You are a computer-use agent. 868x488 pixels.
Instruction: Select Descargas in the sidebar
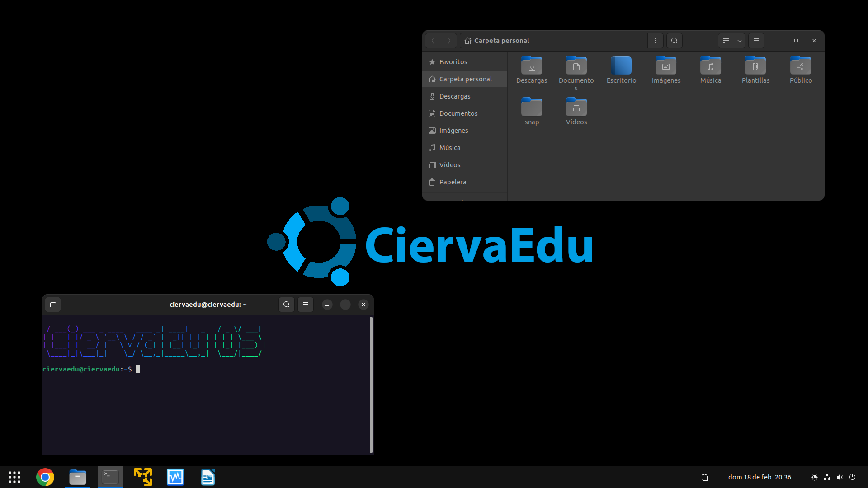[x=465, y=96]
